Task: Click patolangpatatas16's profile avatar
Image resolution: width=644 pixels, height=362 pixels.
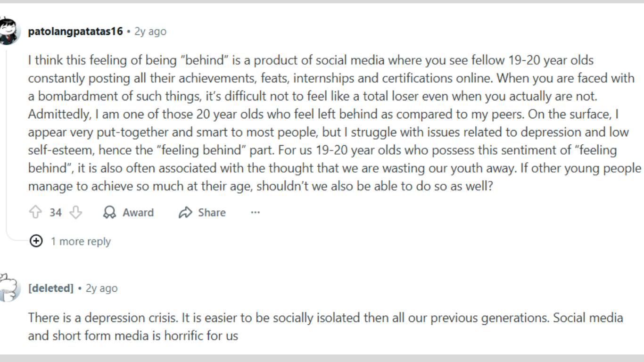Action: coord(9,31)
